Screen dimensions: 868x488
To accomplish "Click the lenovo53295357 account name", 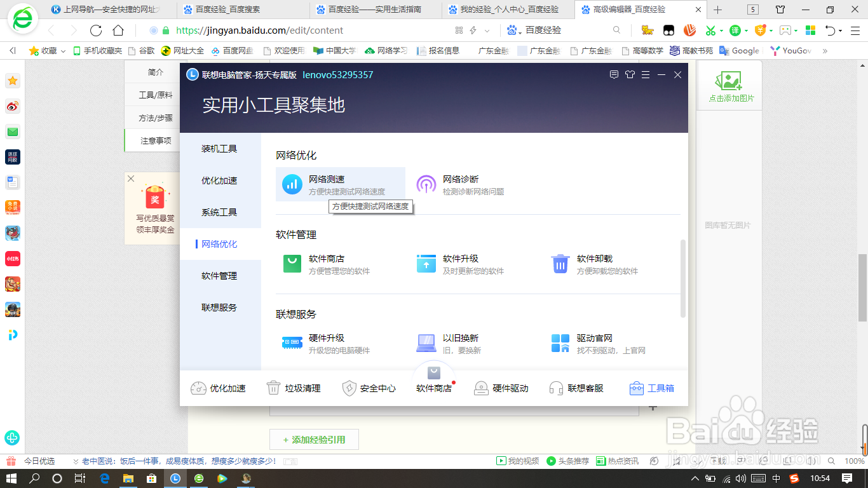I will [x=337, y=75].
